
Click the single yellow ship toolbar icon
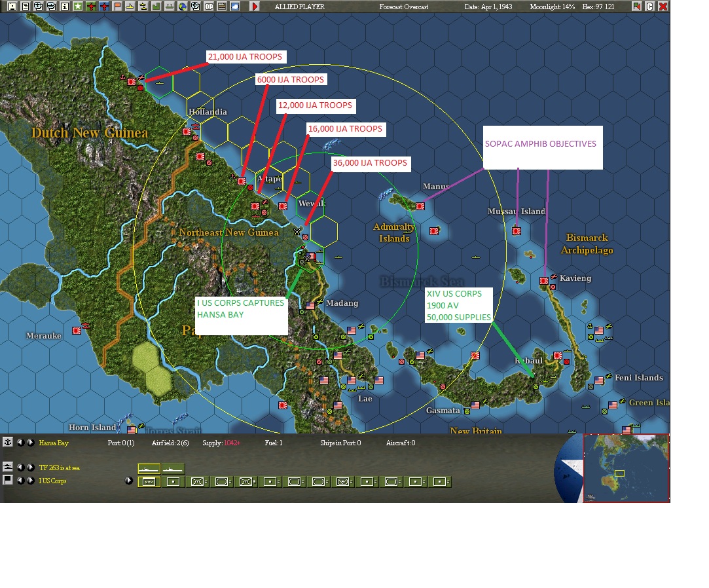point(130,7)
